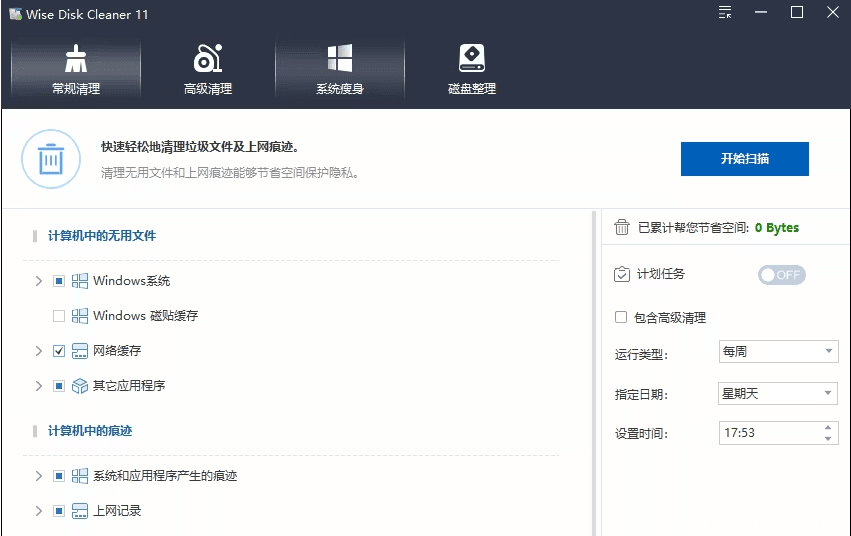Screen dimensions: 851x536
Task: Click the 设置时间 field showing 17:53
Action: 768,433
